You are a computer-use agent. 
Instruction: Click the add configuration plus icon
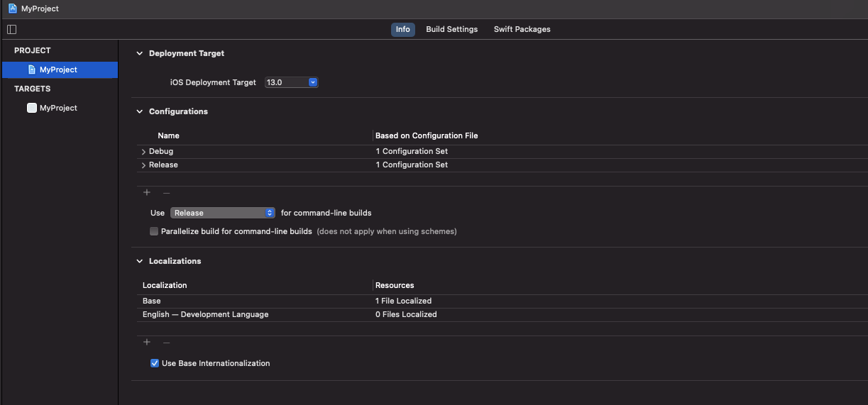pos(147,192)
